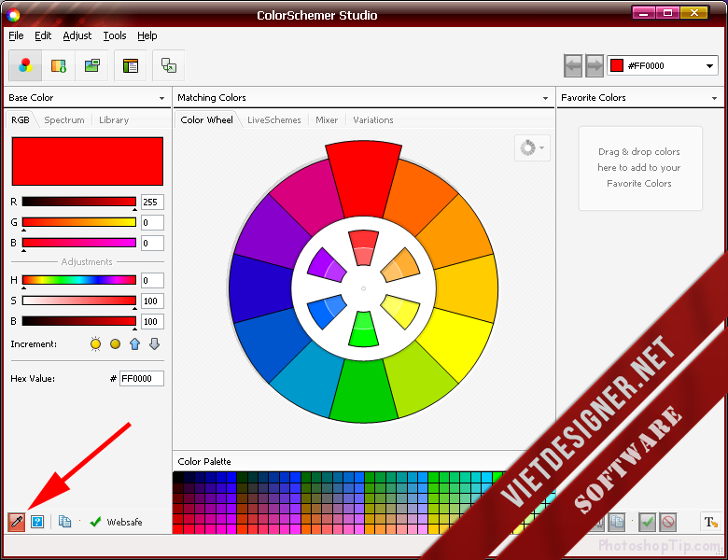Viewport: 728px width, 560px height.
Task: Click the text T tool icon
Action: pyautogui.click(x=710, y=522)
